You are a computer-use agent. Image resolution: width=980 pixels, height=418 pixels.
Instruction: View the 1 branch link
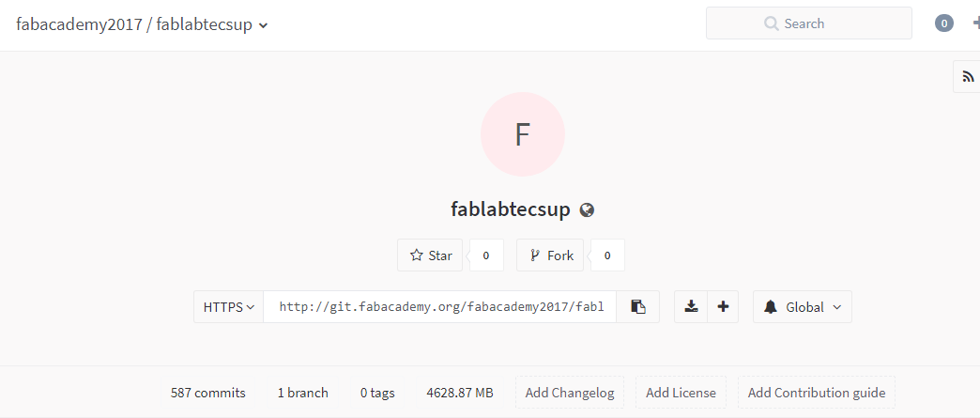(303, 393)
